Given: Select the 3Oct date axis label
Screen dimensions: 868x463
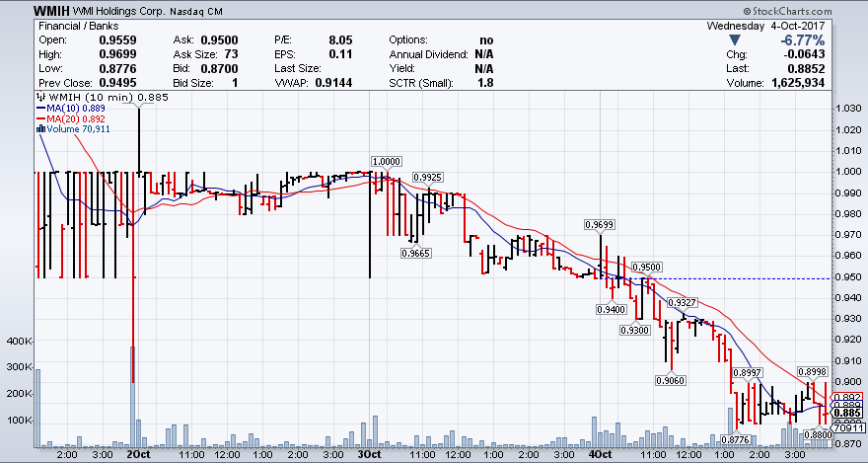Looking at the screenshot, I should click(368, 455).
